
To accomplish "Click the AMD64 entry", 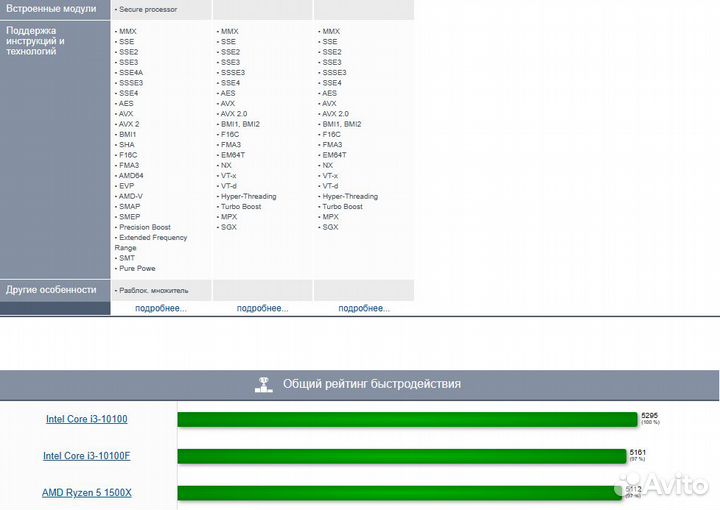I will (129, 175).
